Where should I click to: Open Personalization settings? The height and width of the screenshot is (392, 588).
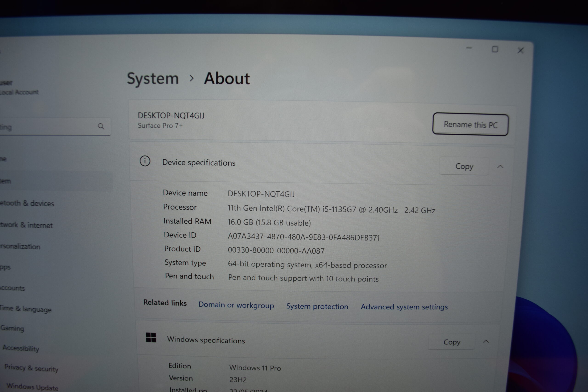point(20,246)
